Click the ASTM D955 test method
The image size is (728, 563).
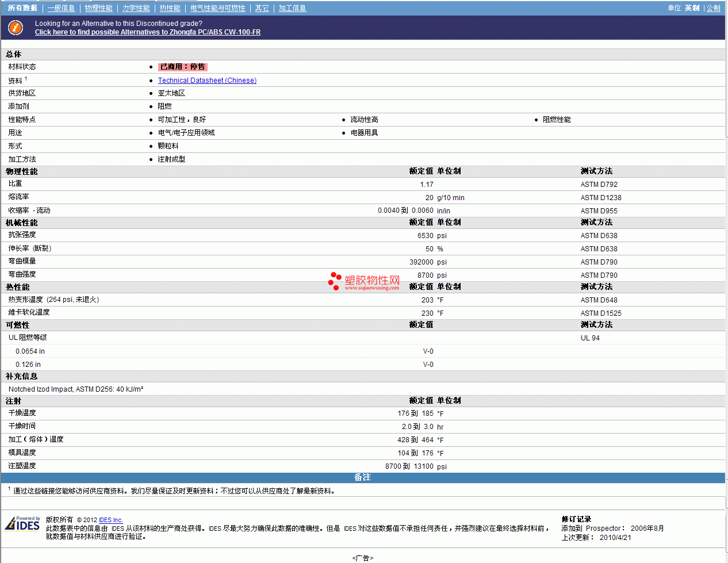pos(599,211)
